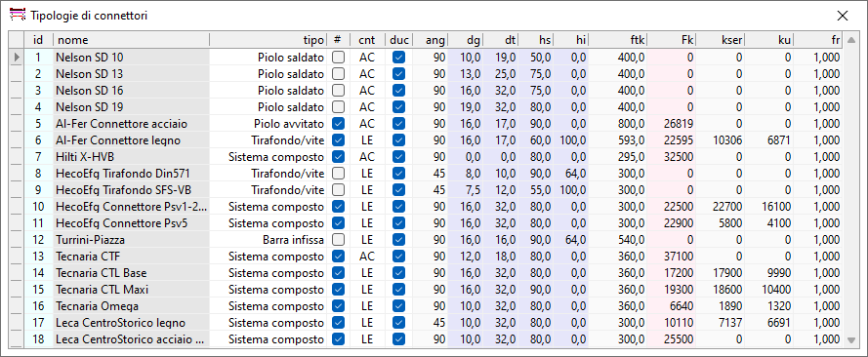
Task: Click the Fk value 25500
Action: [672, 338]
